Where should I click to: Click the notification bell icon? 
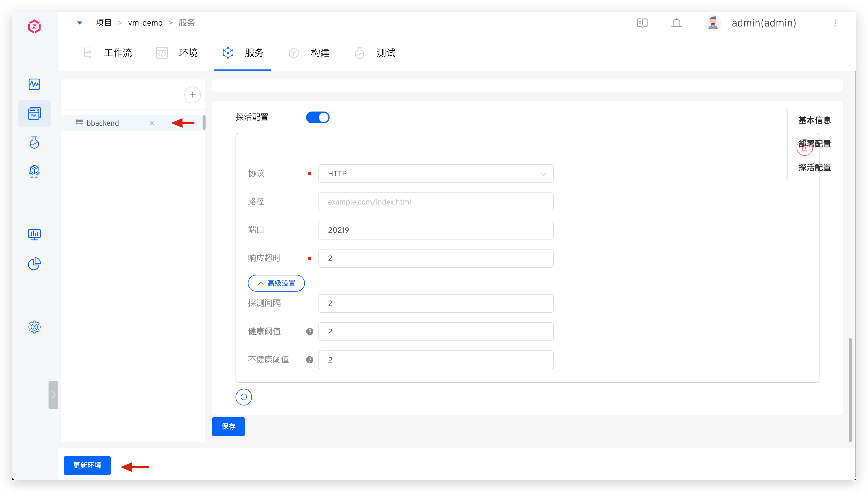[676, 23]
